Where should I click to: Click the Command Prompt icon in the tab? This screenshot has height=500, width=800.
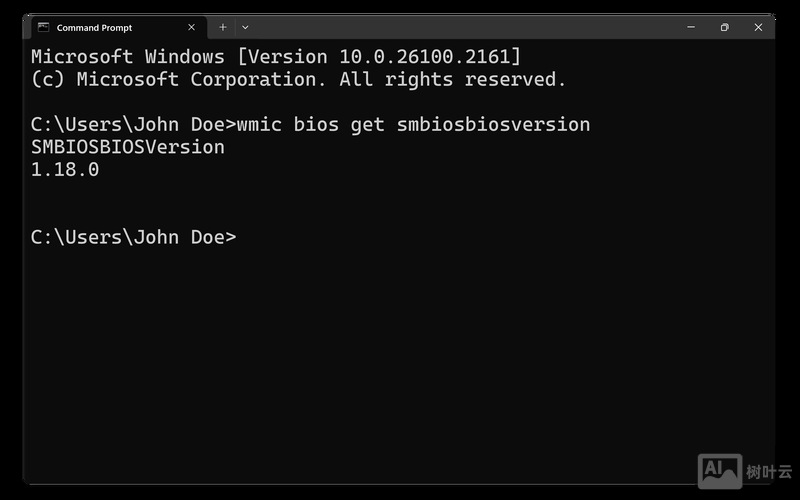tap(43, 27)
